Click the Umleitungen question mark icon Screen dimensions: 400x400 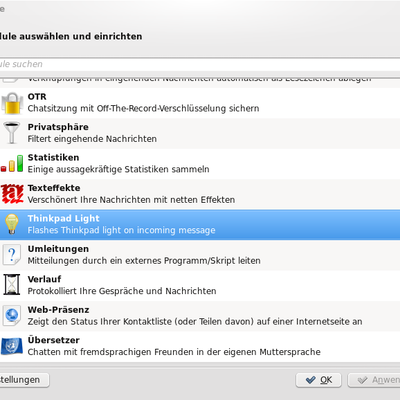pyautogui.click(x=12, y=255)
